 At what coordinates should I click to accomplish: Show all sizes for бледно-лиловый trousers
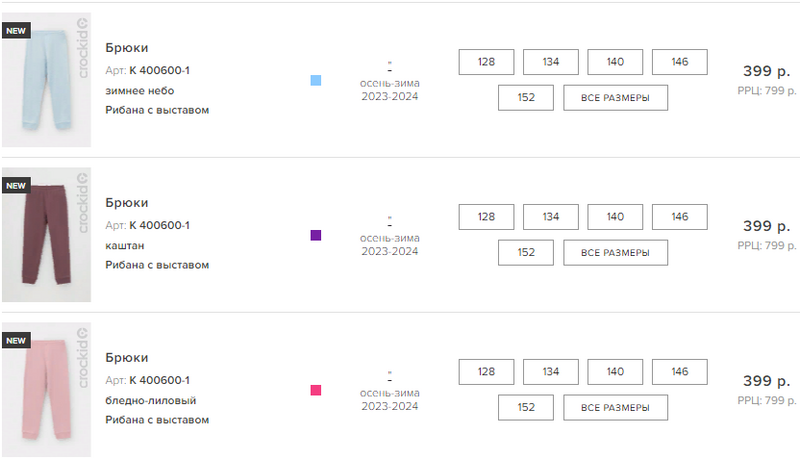click(x=615, y=408)
